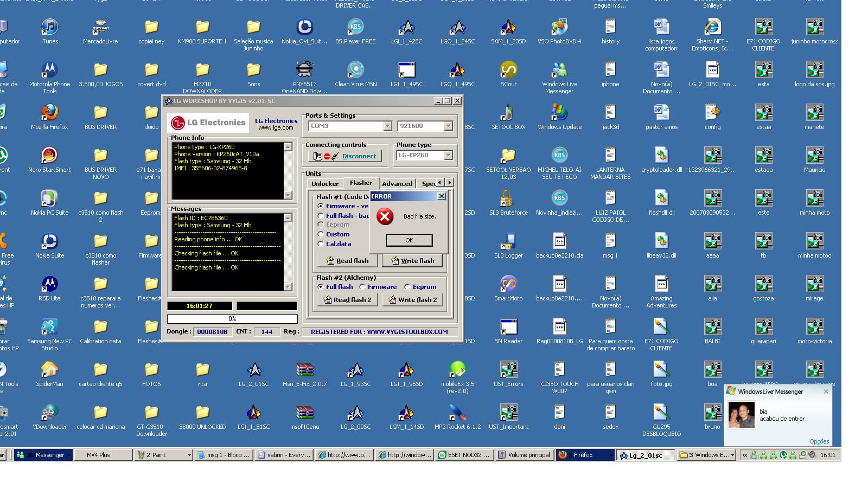
Task: Click OK in the ERROR dialog
Action: coord(409,240)
